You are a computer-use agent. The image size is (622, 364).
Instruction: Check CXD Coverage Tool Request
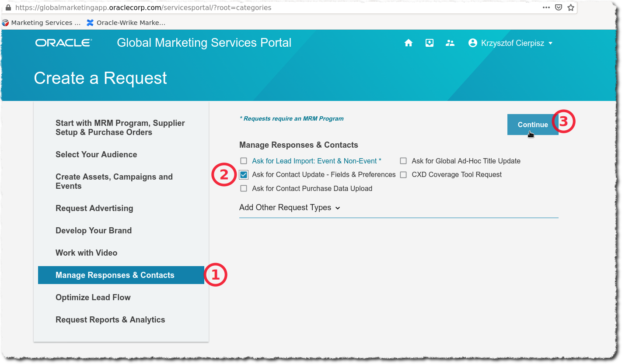point(403,175)
